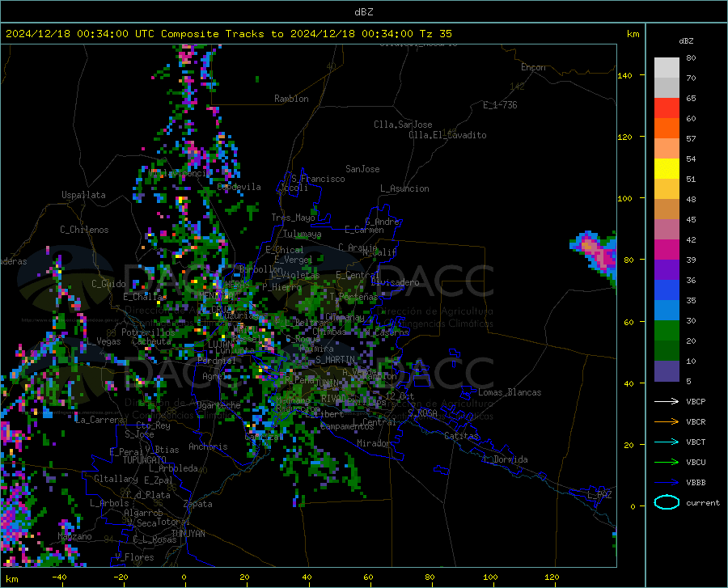Image resolution: width=728 pixels, height=588 pixels.
Task: Click the orange VBCR arrow in legend
Action: 667,421
